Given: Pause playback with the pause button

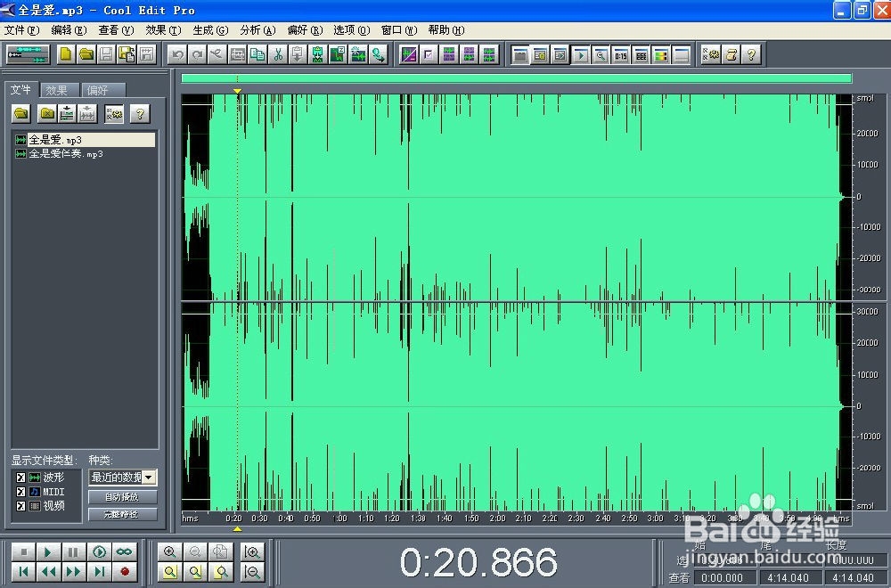Looking at the screenshot, I should tap(73, 551).
